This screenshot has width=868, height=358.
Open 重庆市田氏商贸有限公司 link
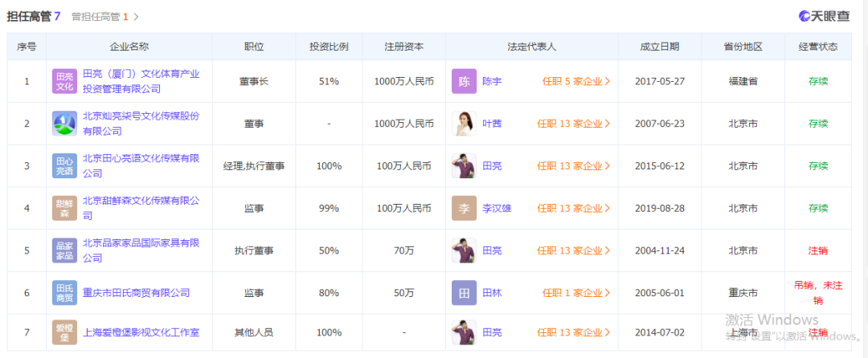136,293
